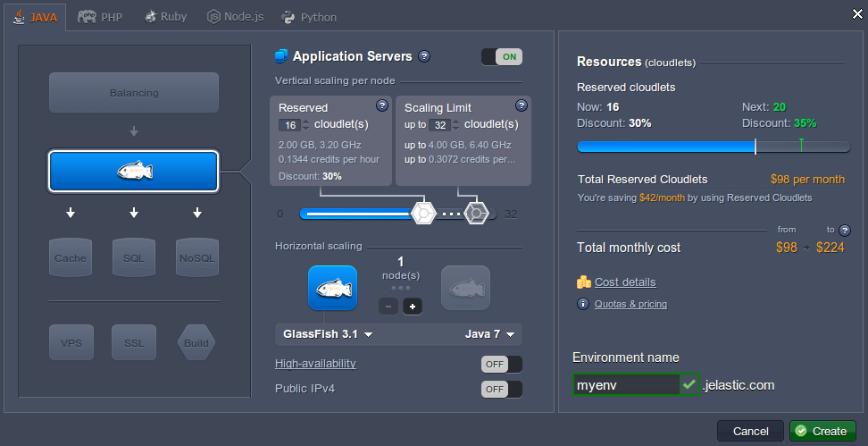Close the wizard with X
This screenshot has height=446, width=868.
[x=857, y=14]
